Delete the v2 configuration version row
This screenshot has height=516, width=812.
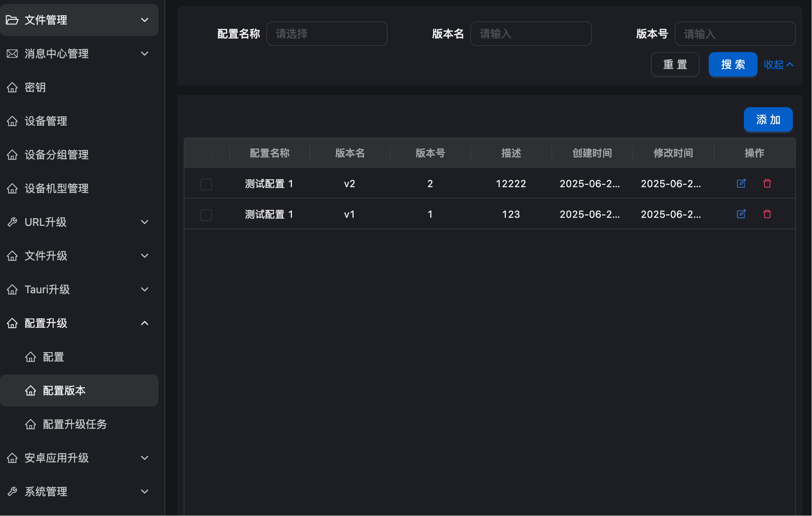[767, 183]
